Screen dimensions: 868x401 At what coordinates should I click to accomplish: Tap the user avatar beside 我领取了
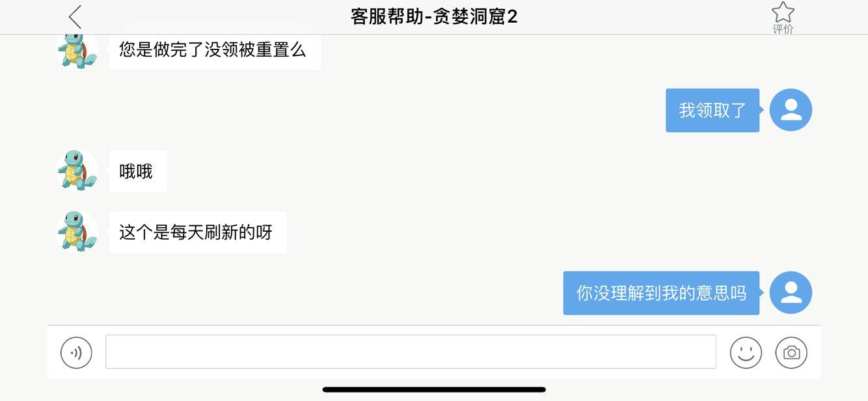pyautogui.click(x=791, y=110)
